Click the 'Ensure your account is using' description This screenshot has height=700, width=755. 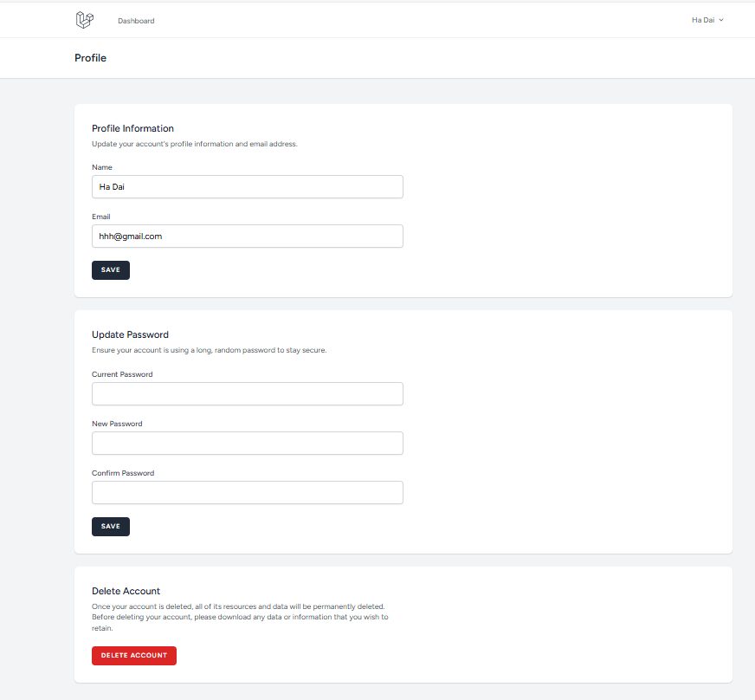tap(210, 350)
